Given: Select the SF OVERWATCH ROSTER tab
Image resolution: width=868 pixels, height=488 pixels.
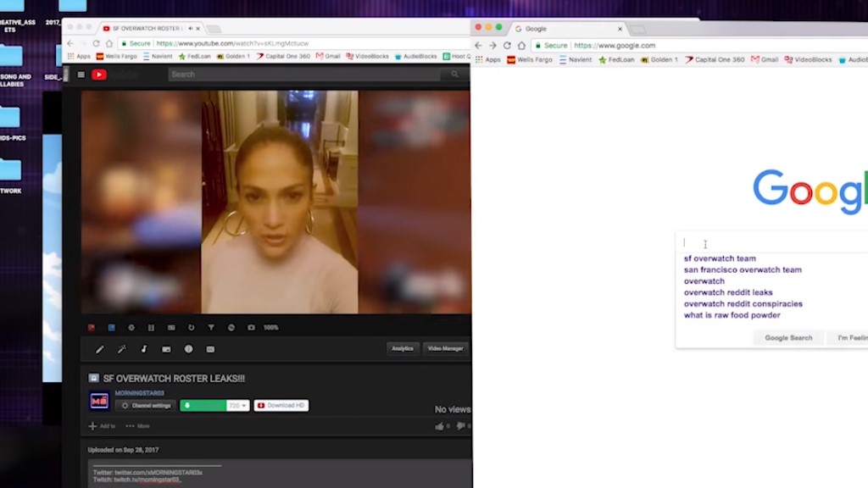Looking at the screenshot, I should pos(146,28).
